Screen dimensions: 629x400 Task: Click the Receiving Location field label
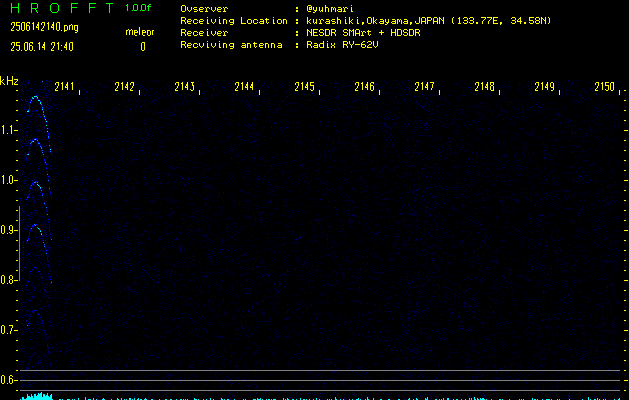234,21
